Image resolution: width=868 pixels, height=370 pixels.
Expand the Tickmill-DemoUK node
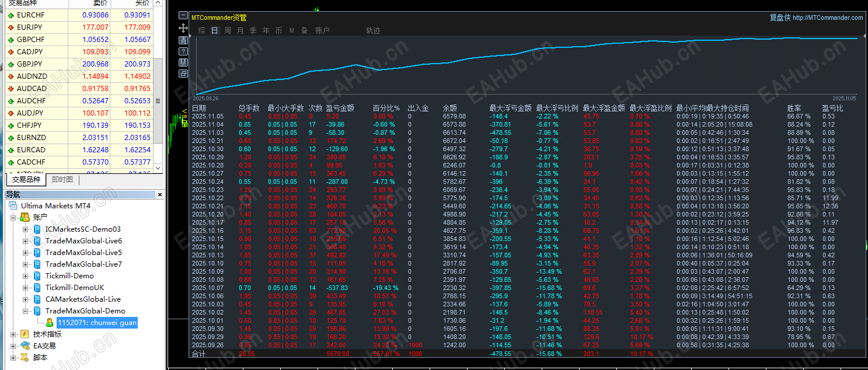(26, 288)
